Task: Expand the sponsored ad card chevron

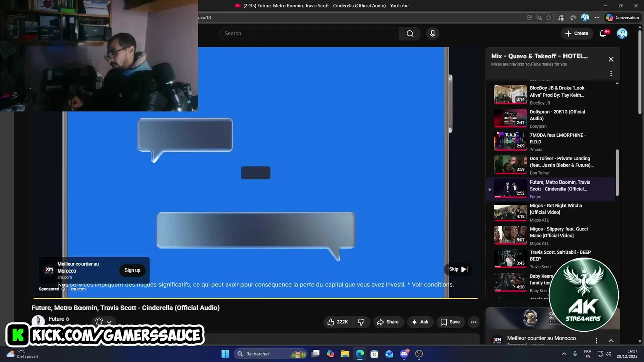Action: [611, 340]
